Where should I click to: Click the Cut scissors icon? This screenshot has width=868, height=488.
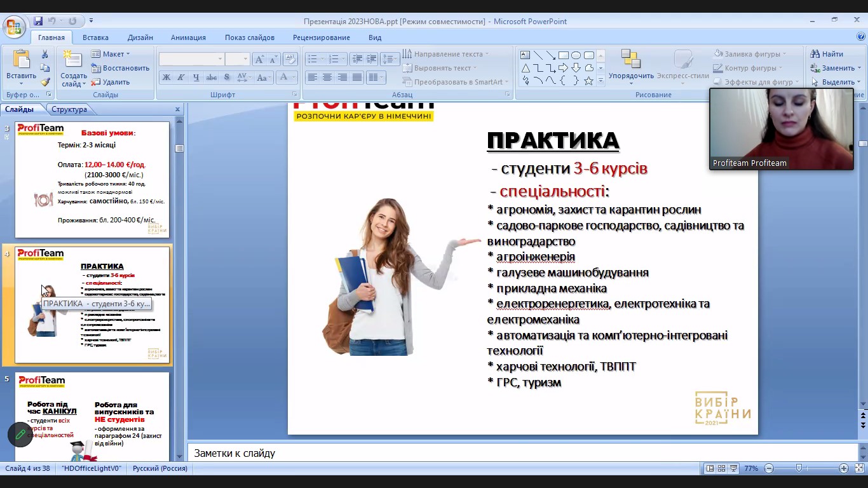click(45, 55)
